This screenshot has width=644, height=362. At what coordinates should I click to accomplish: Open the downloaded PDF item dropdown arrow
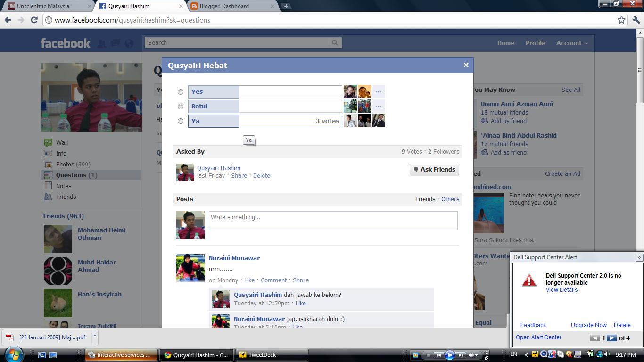click(95, 336)
